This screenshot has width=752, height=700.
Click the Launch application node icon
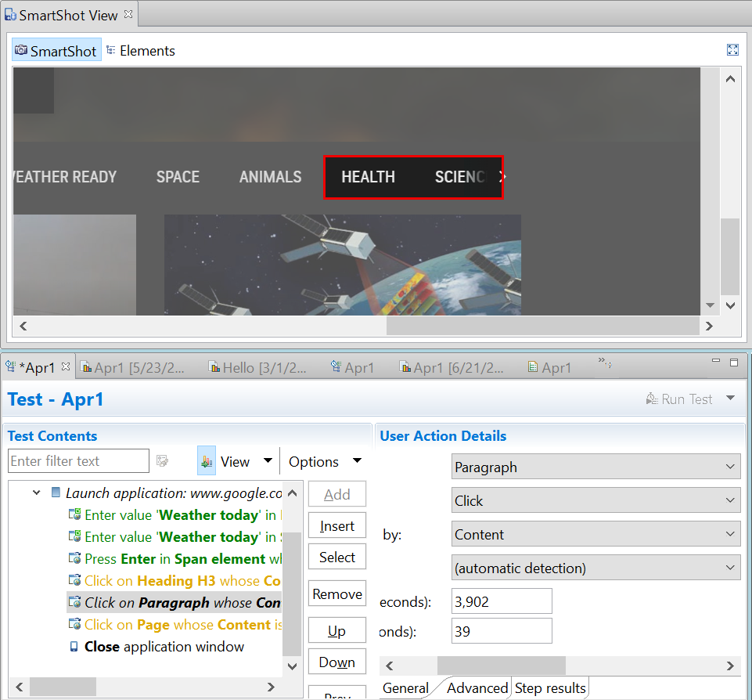click(x=56, y=493)
